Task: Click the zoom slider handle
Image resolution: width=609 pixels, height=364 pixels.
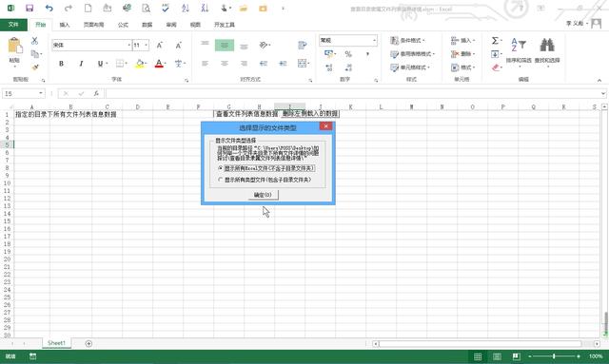Action: (554, 356)
